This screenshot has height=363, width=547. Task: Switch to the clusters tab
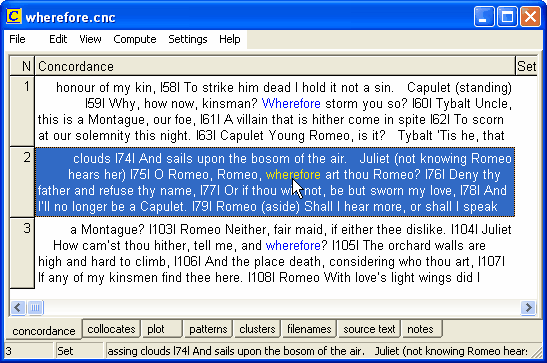[x=257, y=329]
